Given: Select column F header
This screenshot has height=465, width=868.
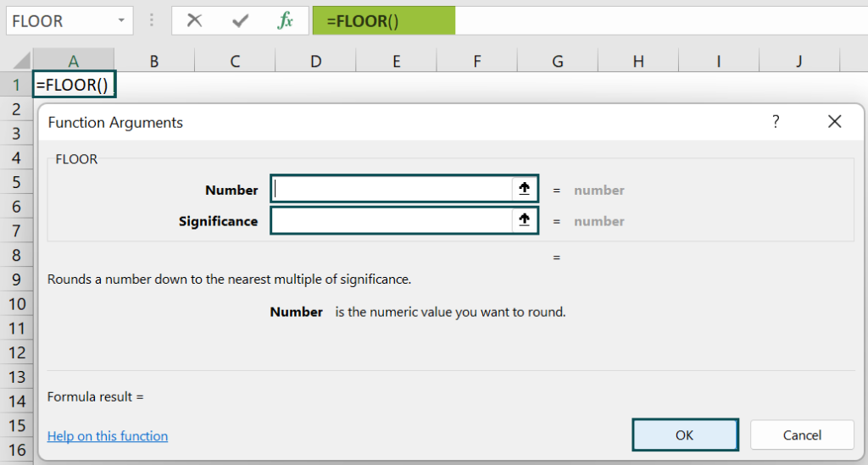Looking at the screenshot, I should tap(477, 60).
